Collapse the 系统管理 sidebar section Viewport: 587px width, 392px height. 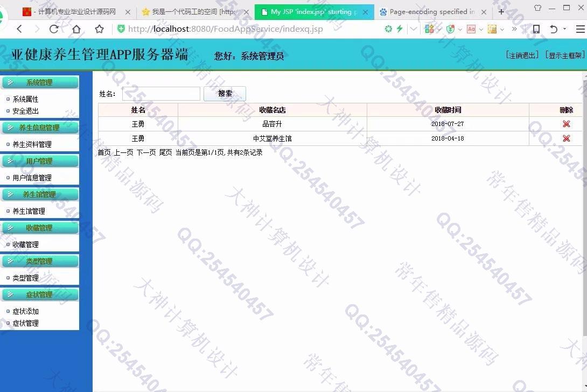pyautogui.click(x=40, y=82)
